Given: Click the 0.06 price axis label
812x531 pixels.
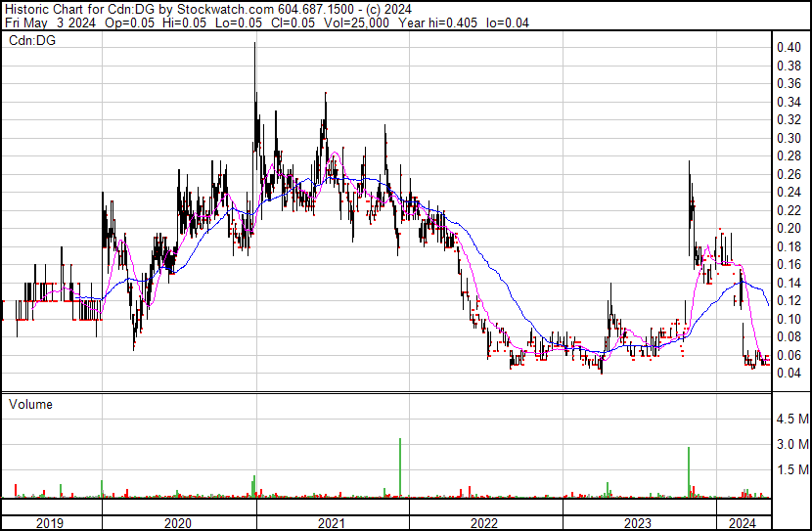Looking at the screenshot, I should pos(789,356).
